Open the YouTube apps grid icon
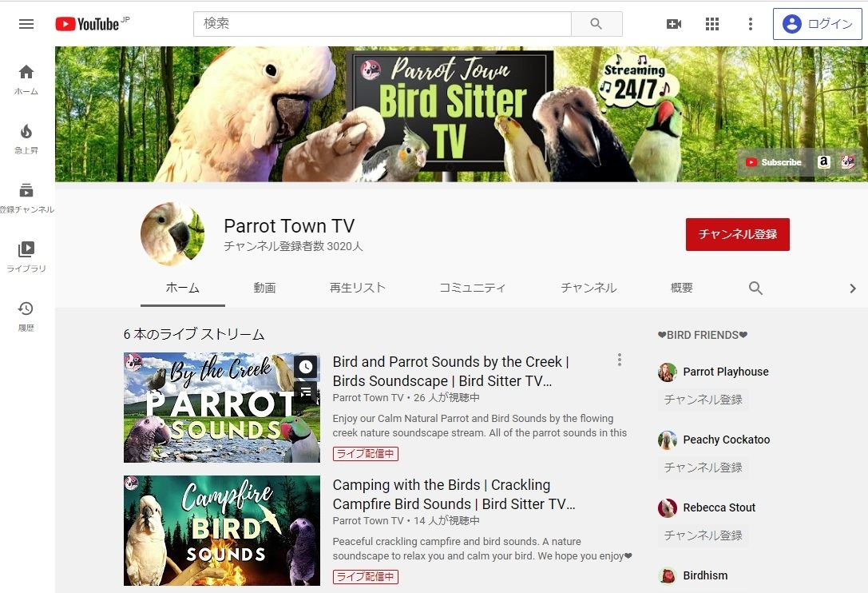This screenshot has height=593, width=868. click(712, 24)
